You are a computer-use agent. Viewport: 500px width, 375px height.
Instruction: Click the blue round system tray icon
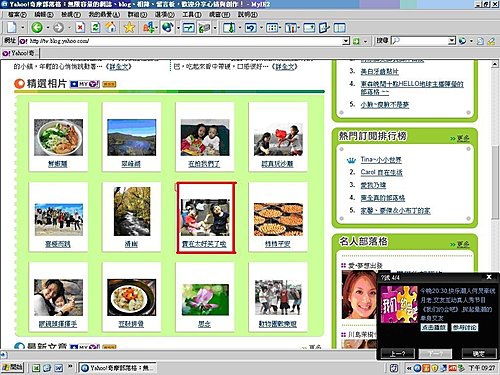[x=417, y=368]
